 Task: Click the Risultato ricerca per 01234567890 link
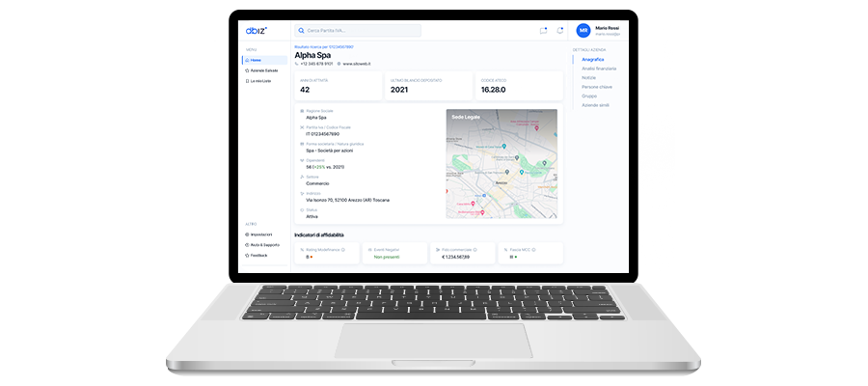pyautogui.click(x=324, y=47)
